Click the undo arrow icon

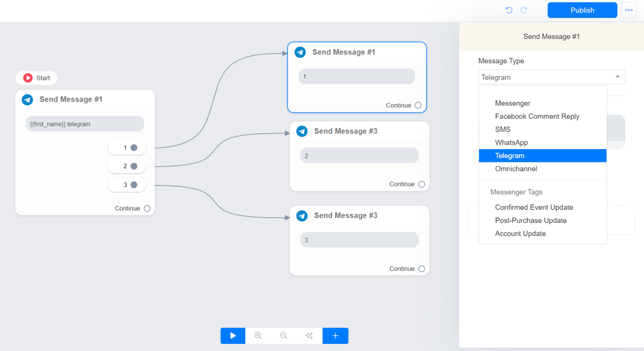click(509, 10)
